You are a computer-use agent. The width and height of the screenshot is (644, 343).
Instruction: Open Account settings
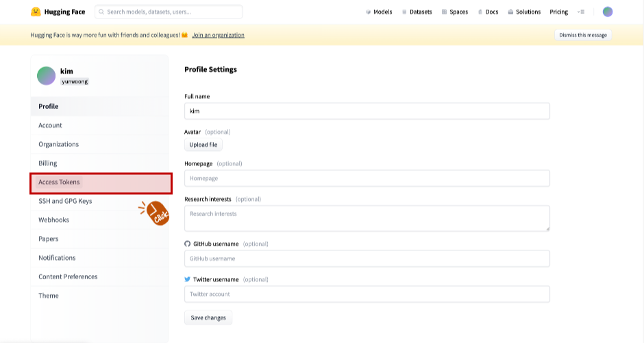(100, 125)
